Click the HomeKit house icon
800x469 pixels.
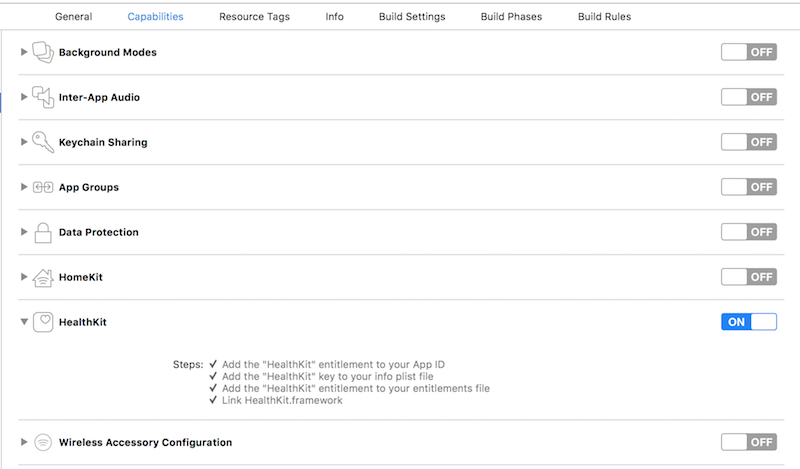(x=43, y=277)
